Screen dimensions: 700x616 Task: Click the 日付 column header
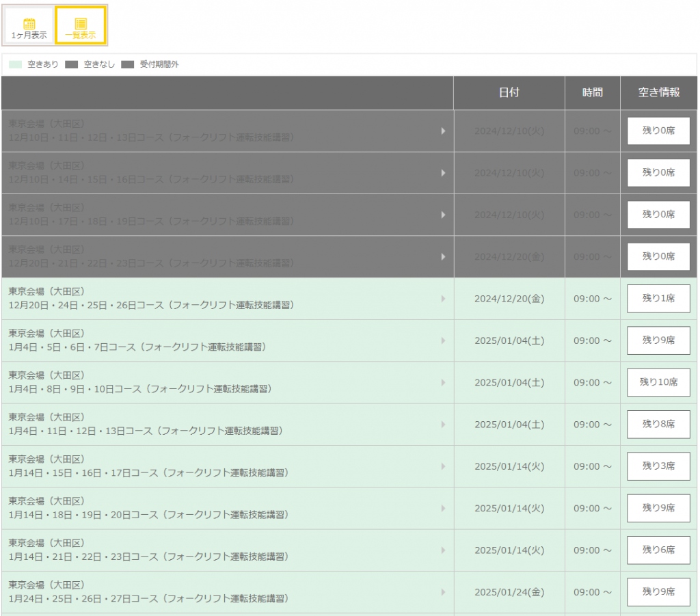[x=509, y=93]
